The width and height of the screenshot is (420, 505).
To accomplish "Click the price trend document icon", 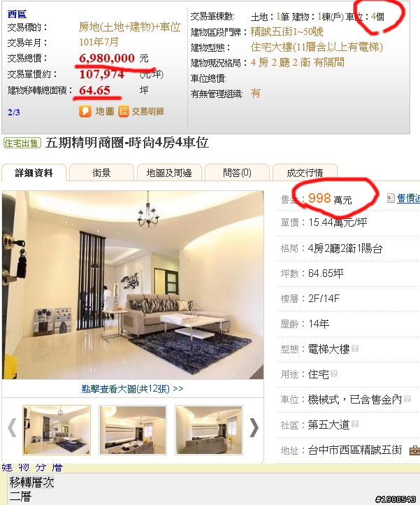I will click(x=391, y=198).
